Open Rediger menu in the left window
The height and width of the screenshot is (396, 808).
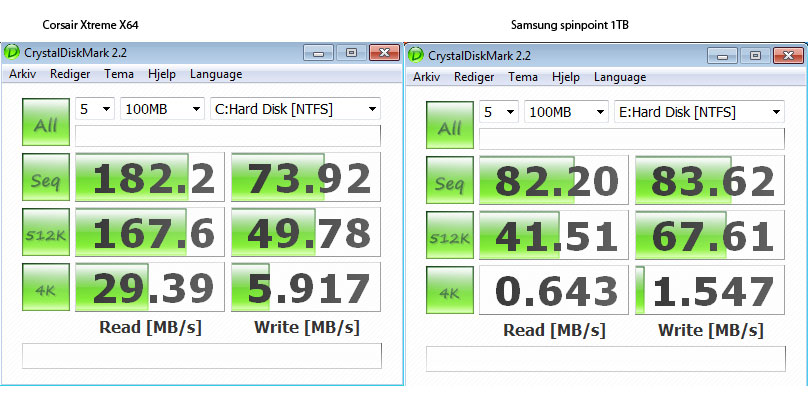click(x=70, y=74)
